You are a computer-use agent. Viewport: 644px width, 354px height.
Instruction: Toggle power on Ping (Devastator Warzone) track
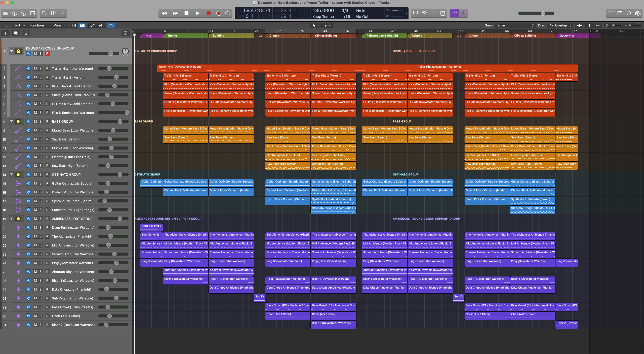pos(28,263)
